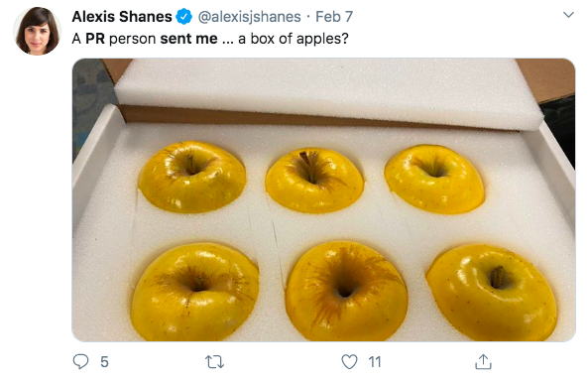
Task: Click the top-left apple in photo
Action: [x=192, y=177]
